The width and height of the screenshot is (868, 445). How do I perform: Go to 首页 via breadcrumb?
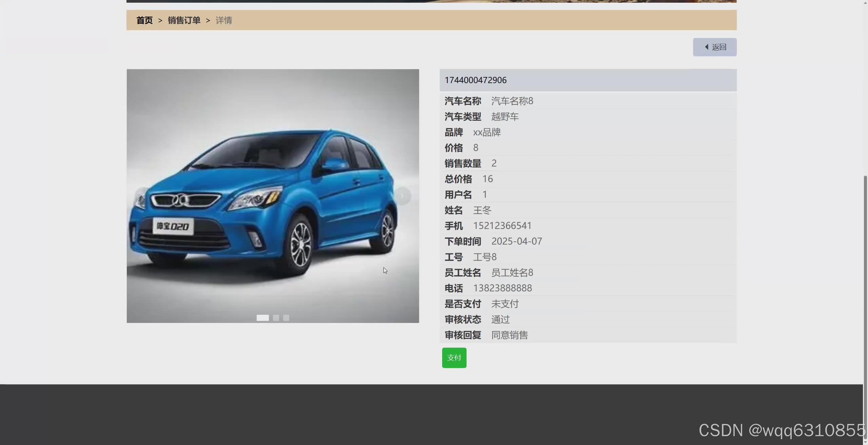[x=144, y=20]
